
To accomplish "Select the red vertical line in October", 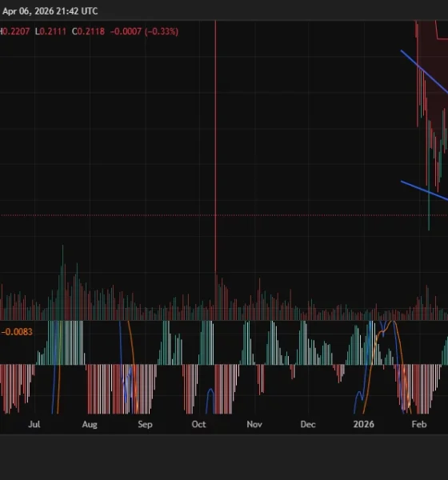I will click(215, 147).
